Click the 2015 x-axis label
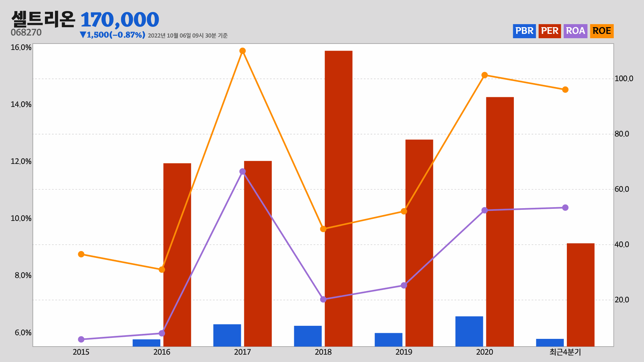 (81, 352)
